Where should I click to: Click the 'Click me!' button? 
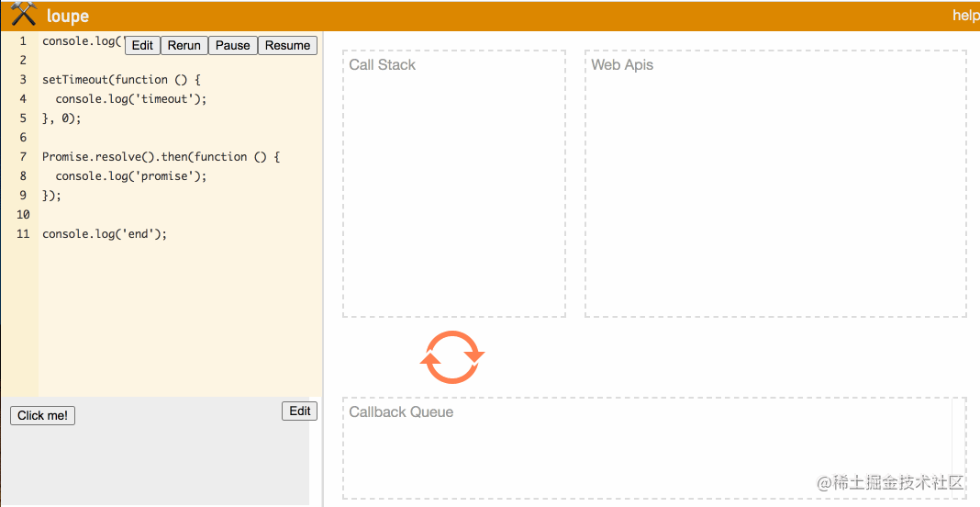coord(42,416)
